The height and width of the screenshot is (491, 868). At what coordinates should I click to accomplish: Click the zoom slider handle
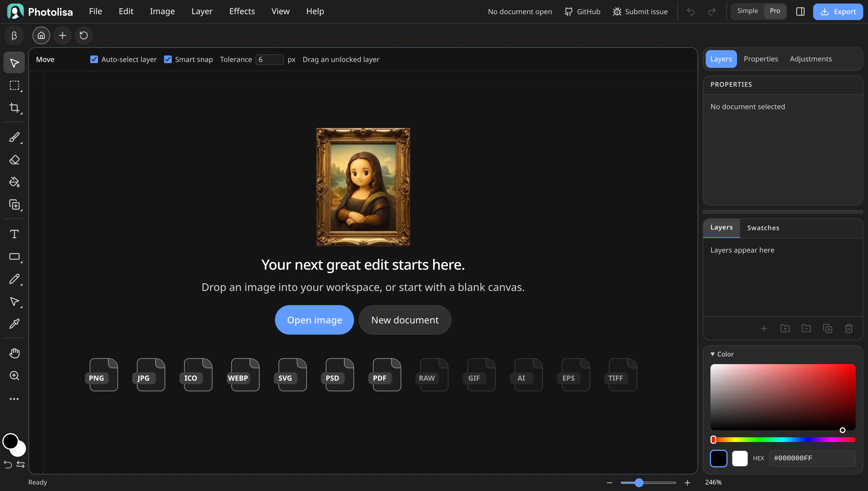(639, 482)
